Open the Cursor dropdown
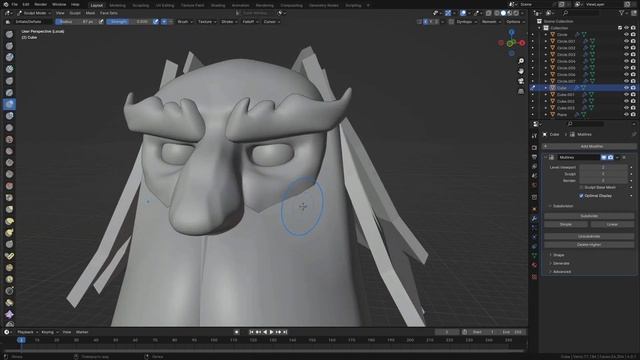Image resolution: width=640 pixels, height=360 pixels. [272, 22]
